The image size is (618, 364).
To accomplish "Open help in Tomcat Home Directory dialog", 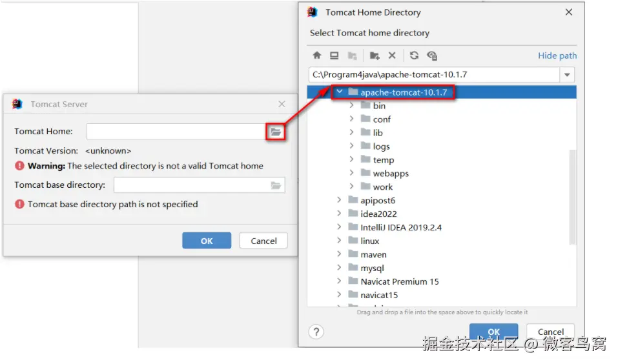I will click(x=316, y=332).
